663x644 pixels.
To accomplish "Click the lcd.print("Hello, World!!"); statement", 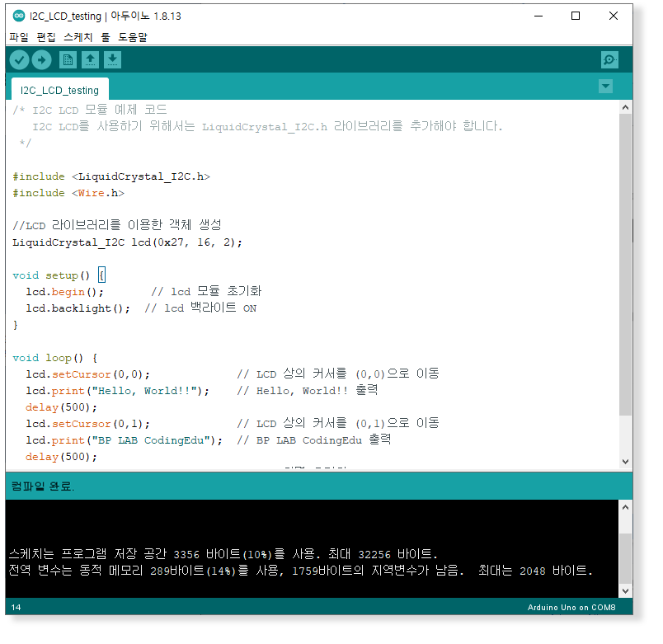I will pyautogui.click(x=118, y=391).
